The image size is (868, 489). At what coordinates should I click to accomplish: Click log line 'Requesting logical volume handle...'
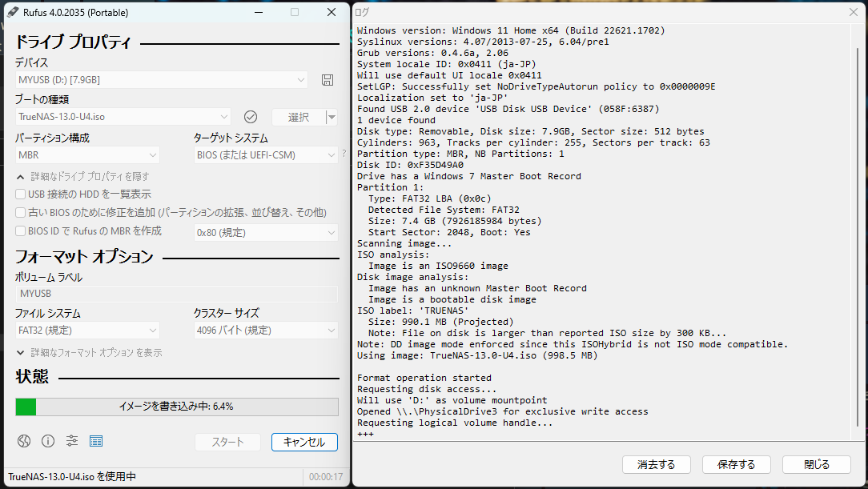(x=455, y=423)
